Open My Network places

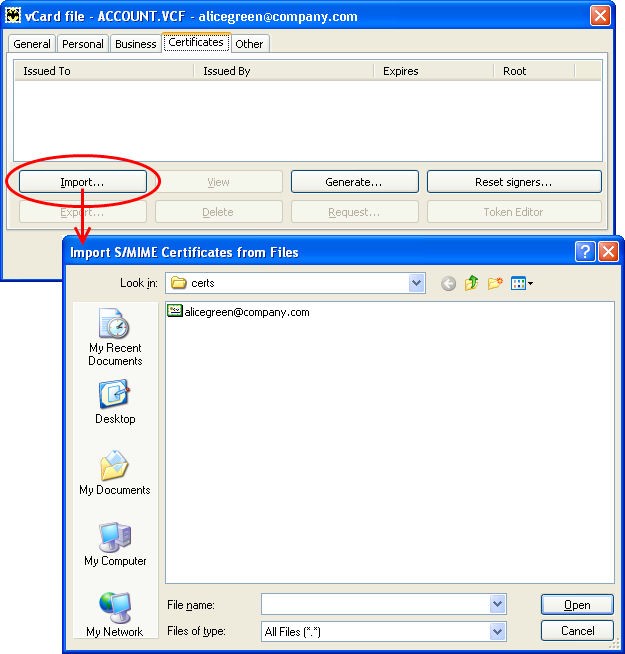[x=115, y=614]
